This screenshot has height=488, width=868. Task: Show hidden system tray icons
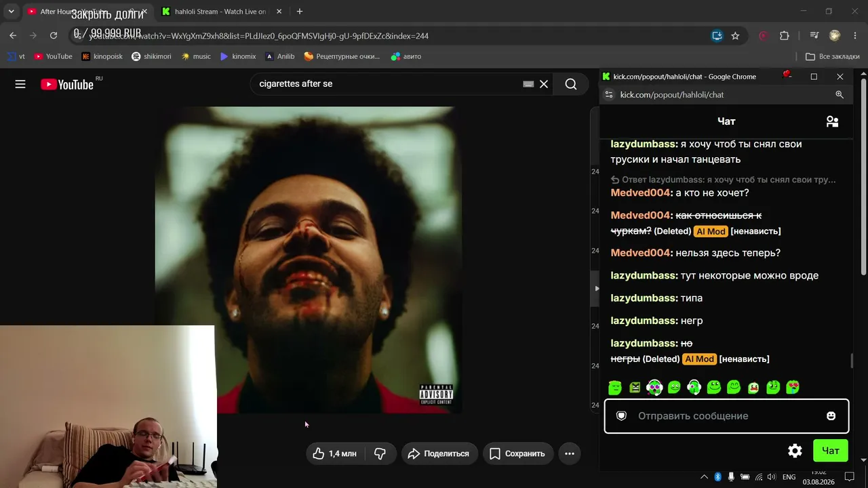pos(704,477)
